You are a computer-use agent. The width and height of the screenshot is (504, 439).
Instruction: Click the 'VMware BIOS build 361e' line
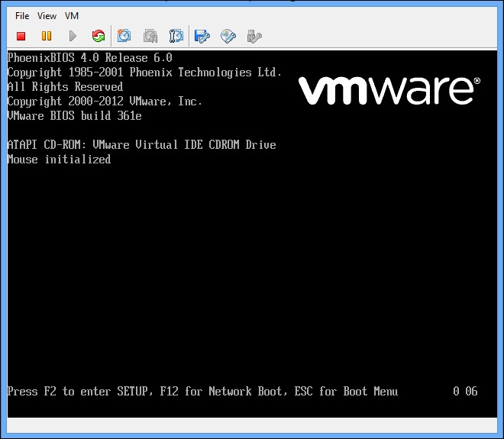pyautogui.click(x=75, y=116)
